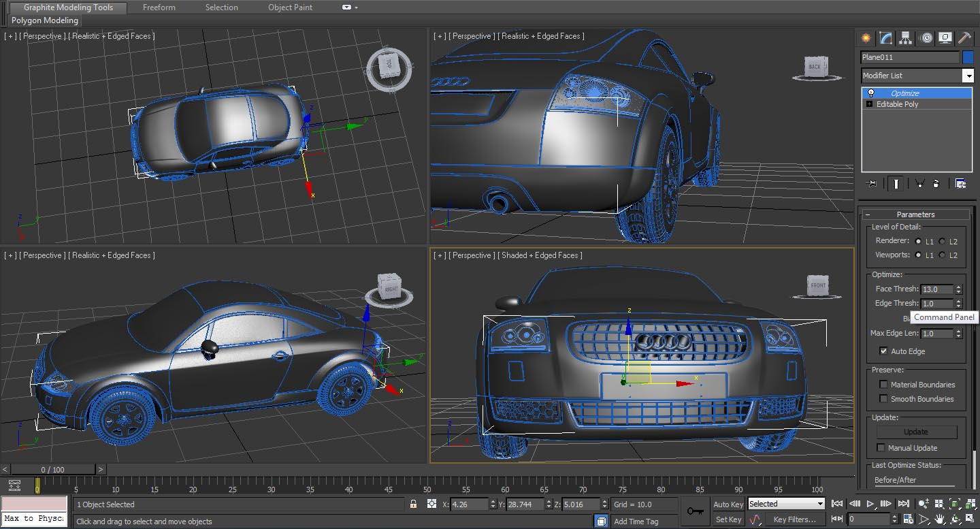Open the Selected key filter dropdown
Image resolution: width=980 pixels, height=529 pixels.
point(786,504)
